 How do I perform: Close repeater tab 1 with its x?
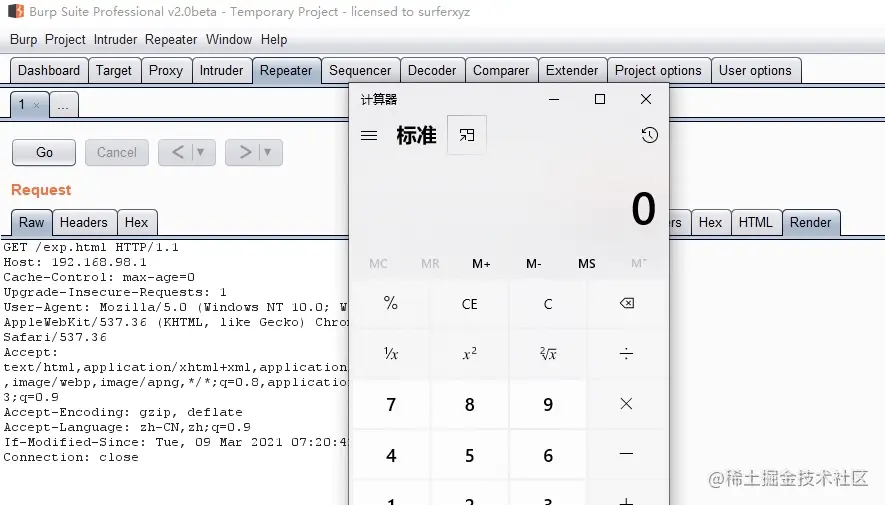click(x=37, y=105)
